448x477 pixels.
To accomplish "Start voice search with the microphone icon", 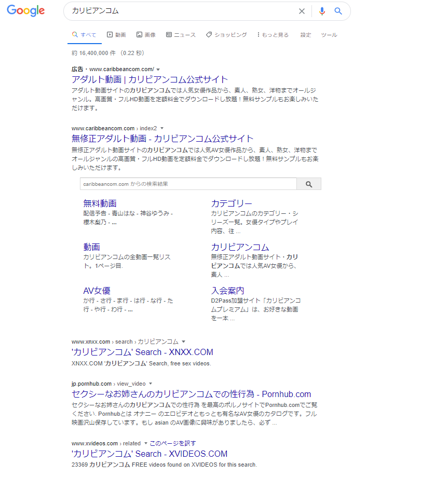I will 322,11.
